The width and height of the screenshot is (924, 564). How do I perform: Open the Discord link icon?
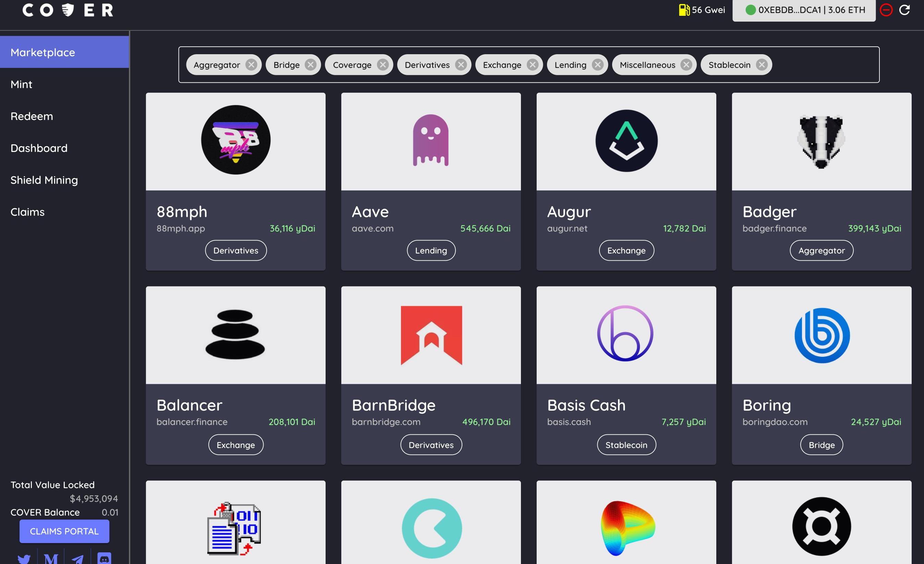coord(104,559)
